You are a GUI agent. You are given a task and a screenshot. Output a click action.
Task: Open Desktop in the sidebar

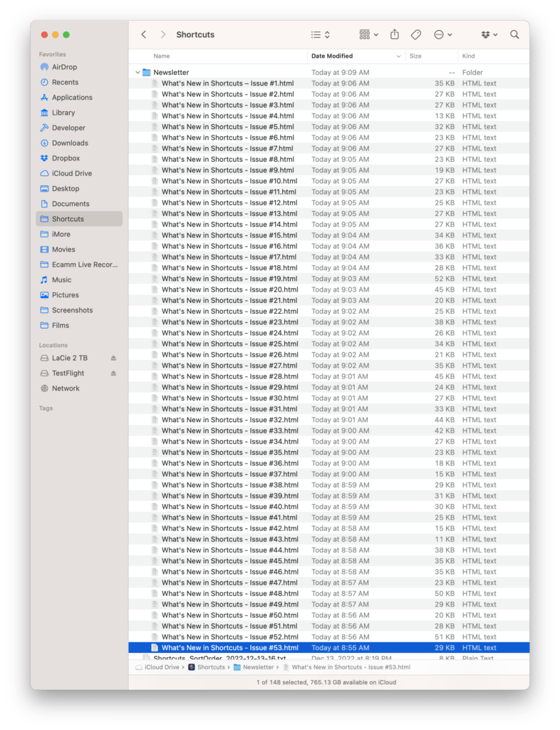click(x=79, y=188)
